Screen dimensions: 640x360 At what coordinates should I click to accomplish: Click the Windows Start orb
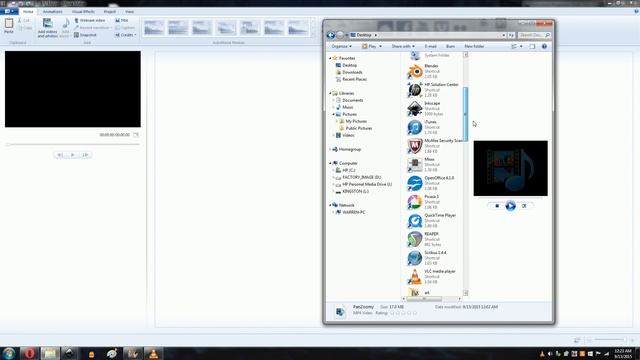click(9, 353)
